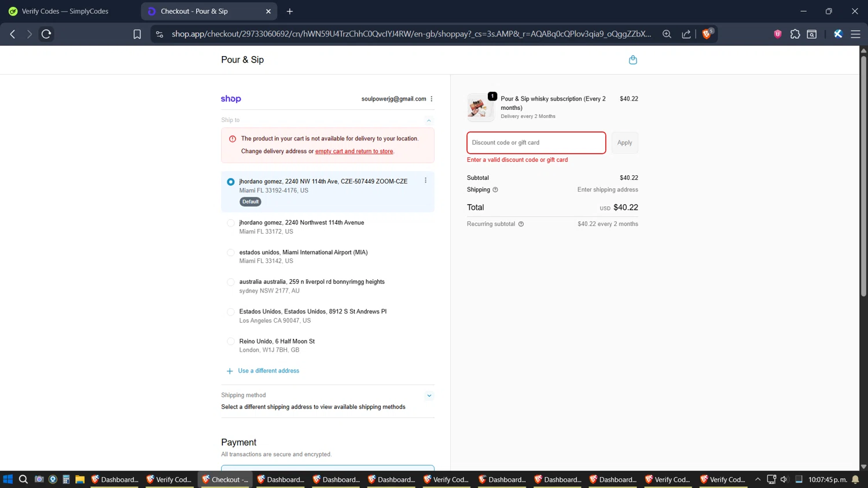Open the browser hamburger menu
This screenshot has height=488, width=868.
(855, 34)
